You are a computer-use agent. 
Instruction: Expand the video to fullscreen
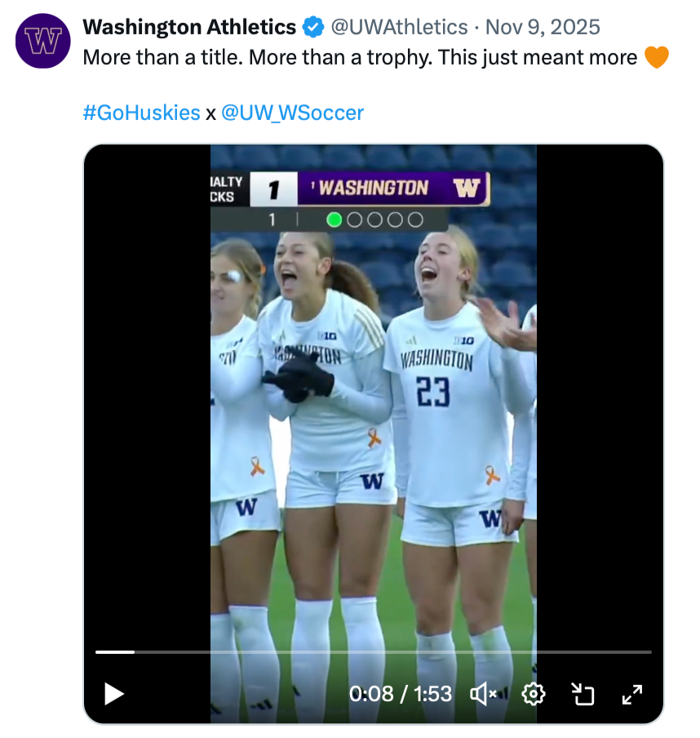[632, 694]
